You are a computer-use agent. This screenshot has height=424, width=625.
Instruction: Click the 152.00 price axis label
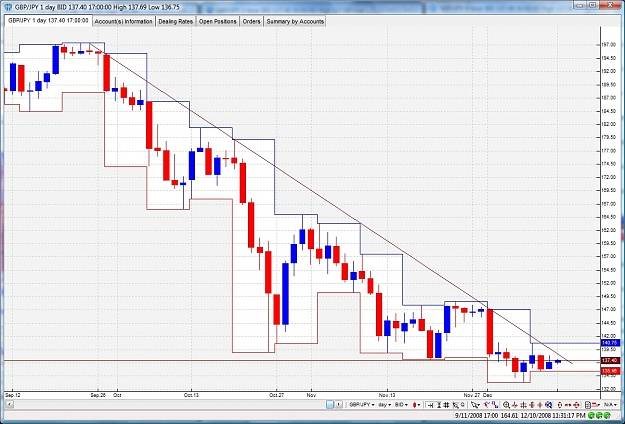click(609, 283)
